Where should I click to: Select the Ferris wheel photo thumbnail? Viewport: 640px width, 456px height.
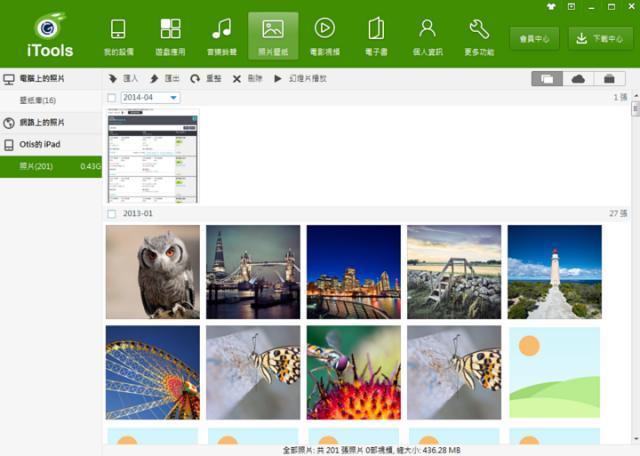153,372
